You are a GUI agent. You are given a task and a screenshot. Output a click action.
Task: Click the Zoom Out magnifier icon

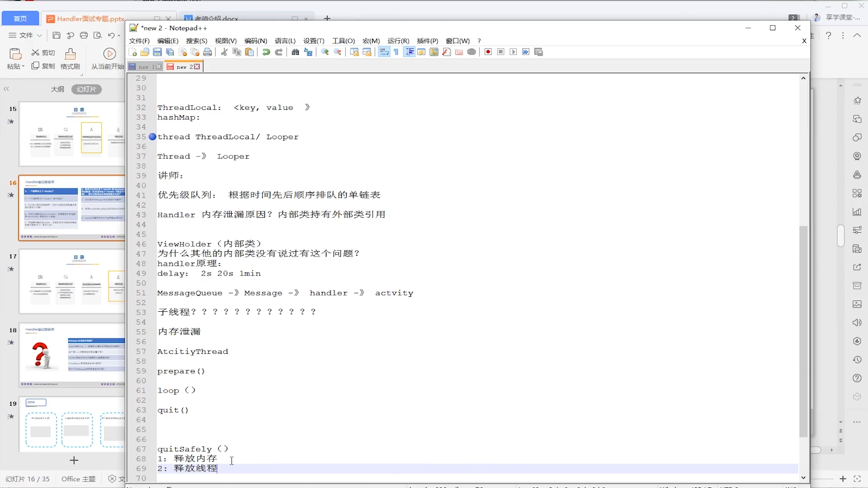point(338,52)
